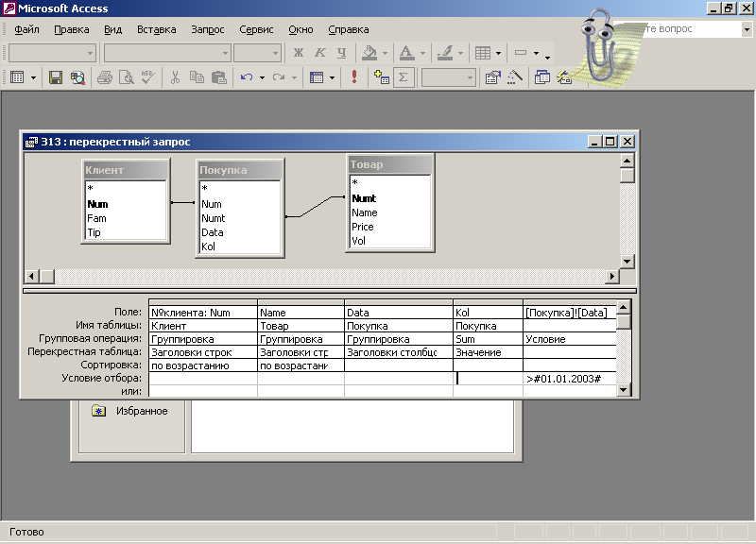756x544 pixels.
Task: Open the Font size combo box
Action: click(x=257, y=53)
